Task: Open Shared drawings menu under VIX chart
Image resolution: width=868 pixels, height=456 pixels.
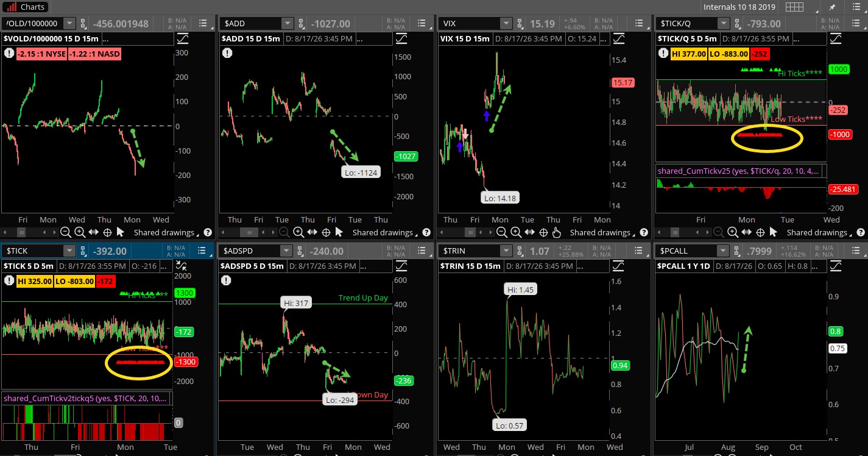Action: point(603,232)
